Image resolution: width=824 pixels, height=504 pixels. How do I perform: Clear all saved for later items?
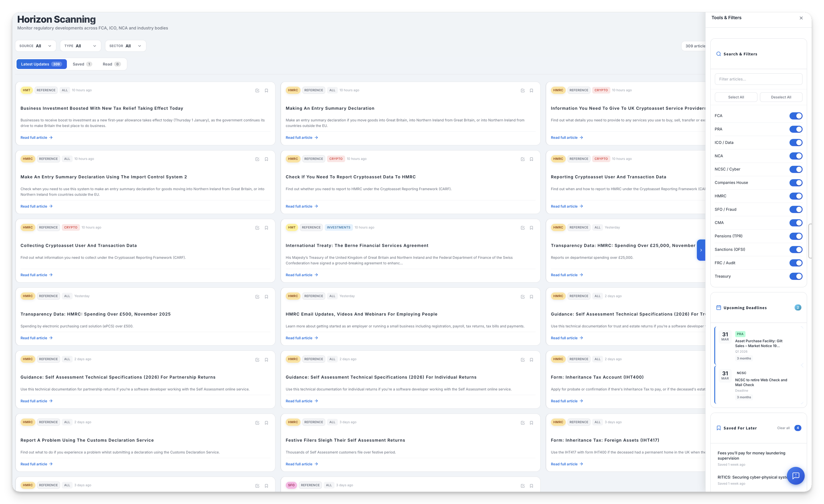[x=783, y=428]
